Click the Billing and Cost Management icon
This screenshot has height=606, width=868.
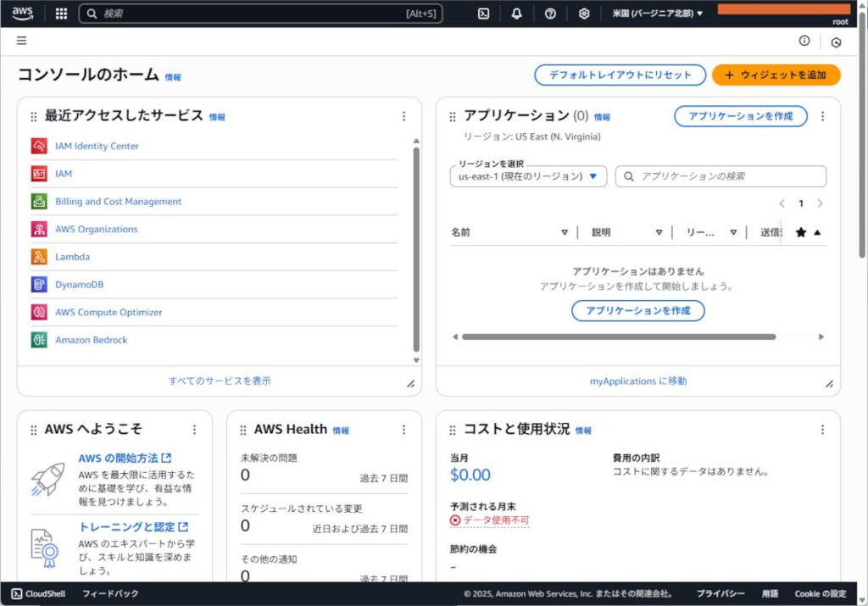pos(39,202)
